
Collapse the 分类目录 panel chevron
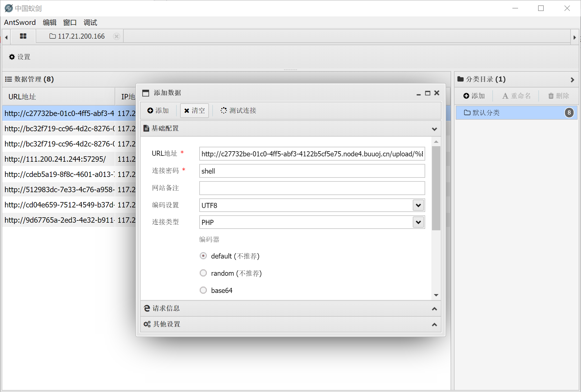[572, 80]
